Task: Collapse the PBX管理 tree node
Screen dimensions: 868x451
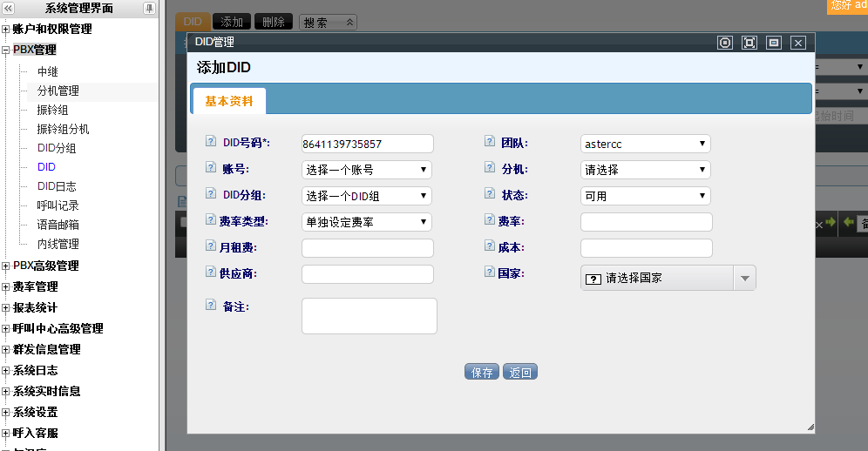Action: [6, 50]
